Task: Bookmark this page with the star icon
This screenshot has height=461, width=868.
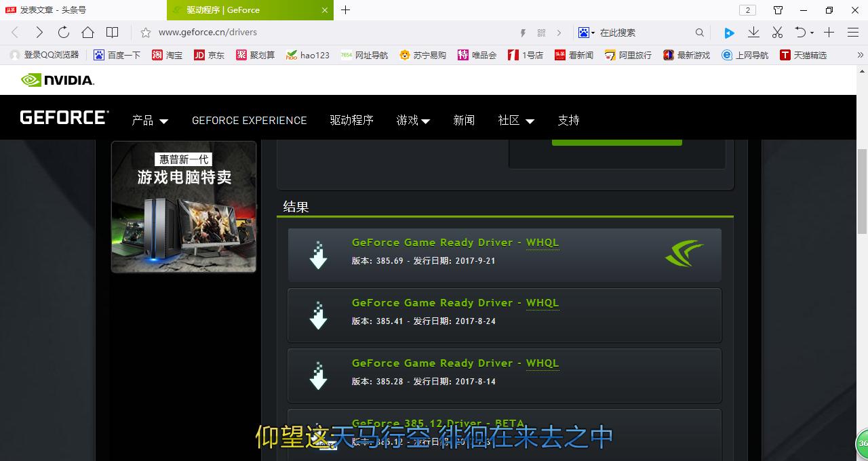Action: [145, 33]
